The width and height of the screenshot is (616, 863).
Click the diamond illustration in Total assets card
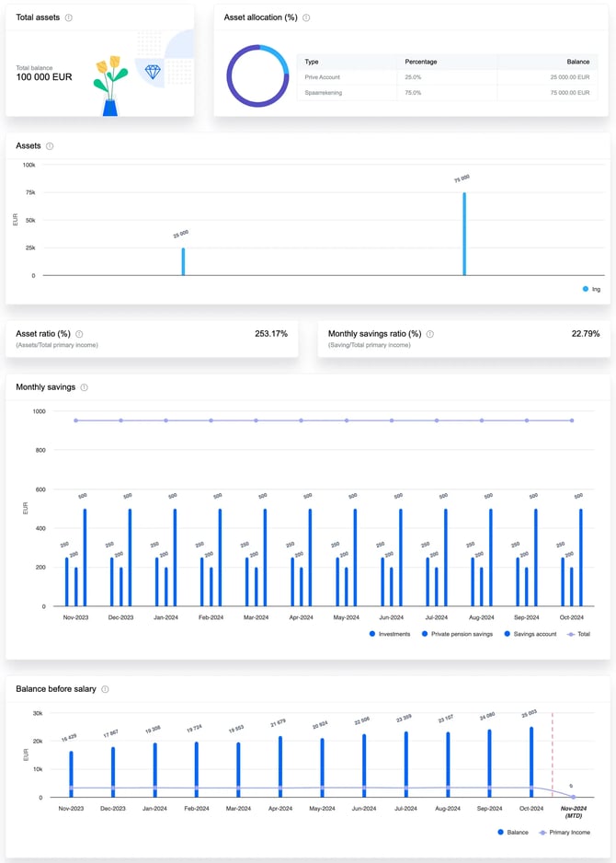tap(153, 72)
